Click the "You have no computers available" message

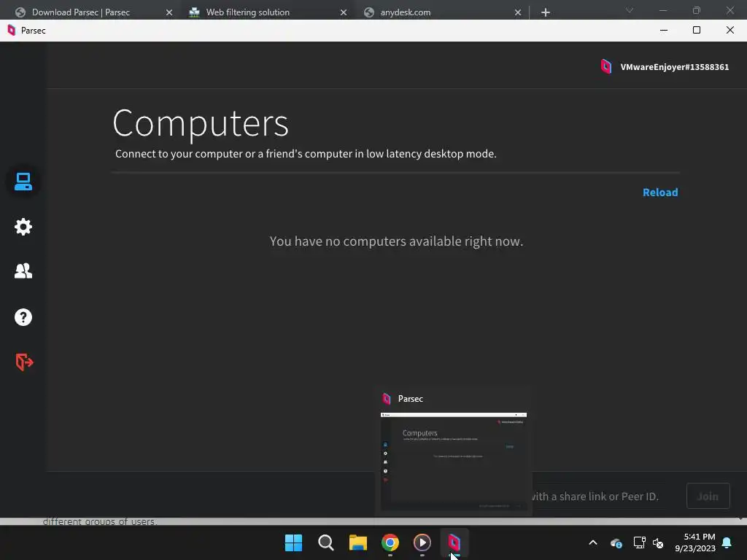pyautogui.click(x=396, y=241)
